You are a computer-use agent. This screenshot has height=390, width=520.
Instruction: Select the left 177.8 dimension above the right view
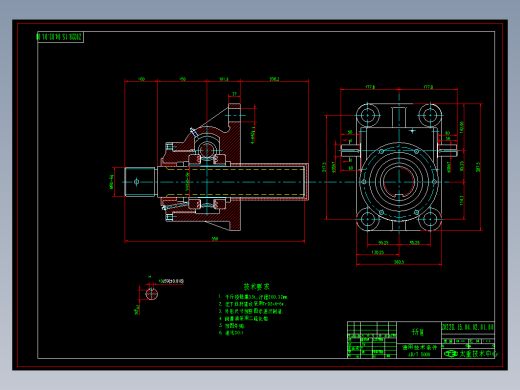370,87
